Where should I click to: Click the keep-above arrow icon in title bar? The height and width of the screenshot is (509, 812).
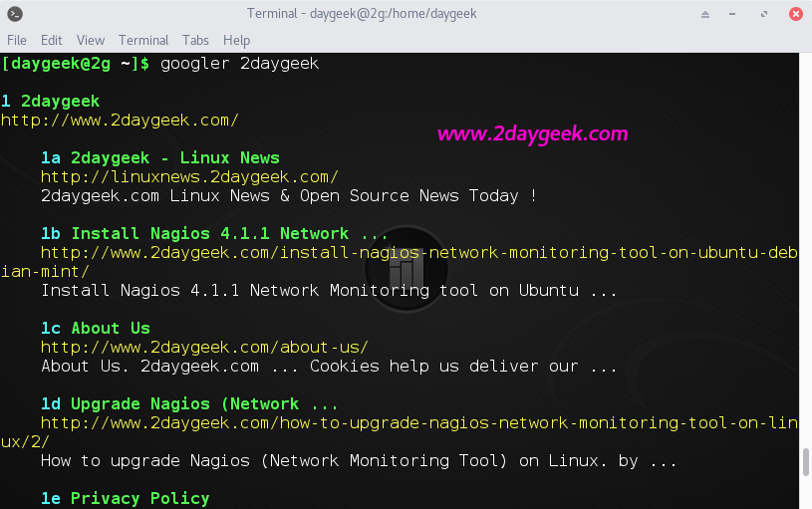[705, 15]
